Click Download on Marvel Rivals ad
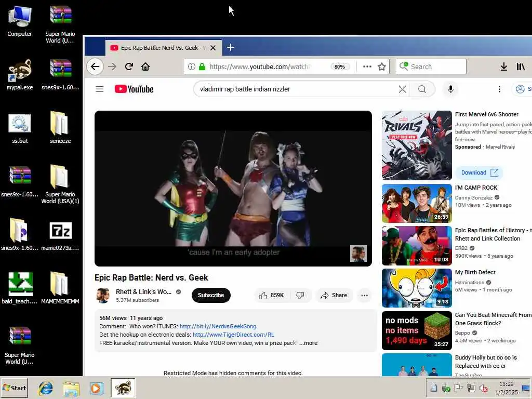The image size is (532, 399). [x=480, y=172]
